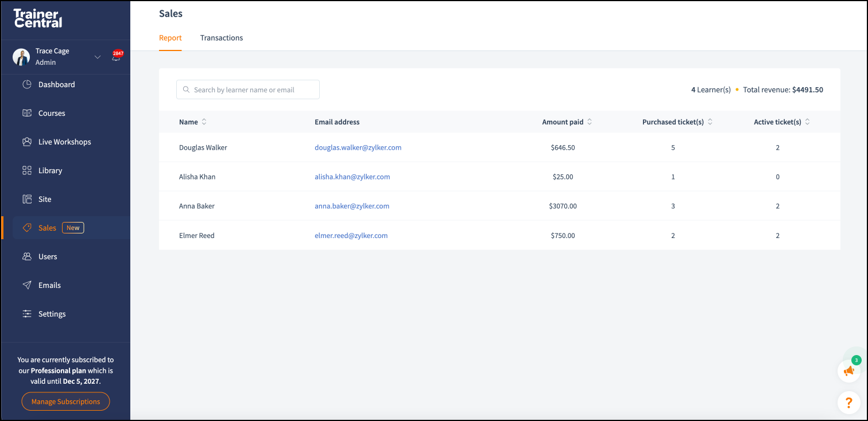Click the Site layout icon
The width and height of the screenshot is (868, 421).
point(27,199)
